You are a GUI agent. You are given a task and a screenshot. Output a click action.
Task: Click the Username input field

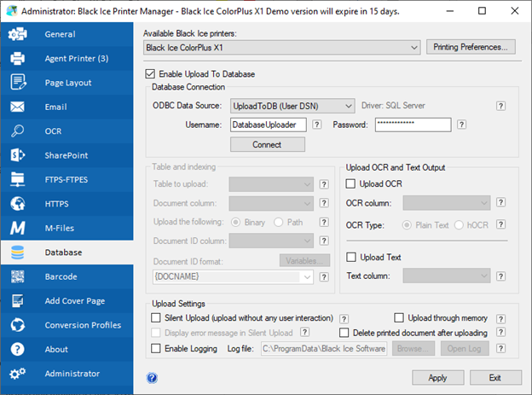[x=269, y=125]
